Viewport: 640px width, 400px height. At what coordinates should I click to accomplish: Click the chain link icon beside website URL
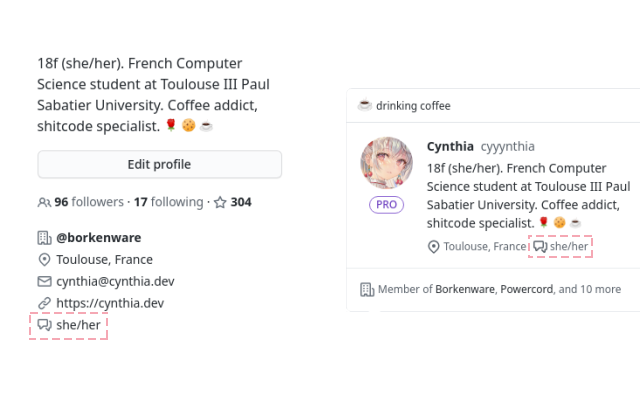tap(44, 303)
